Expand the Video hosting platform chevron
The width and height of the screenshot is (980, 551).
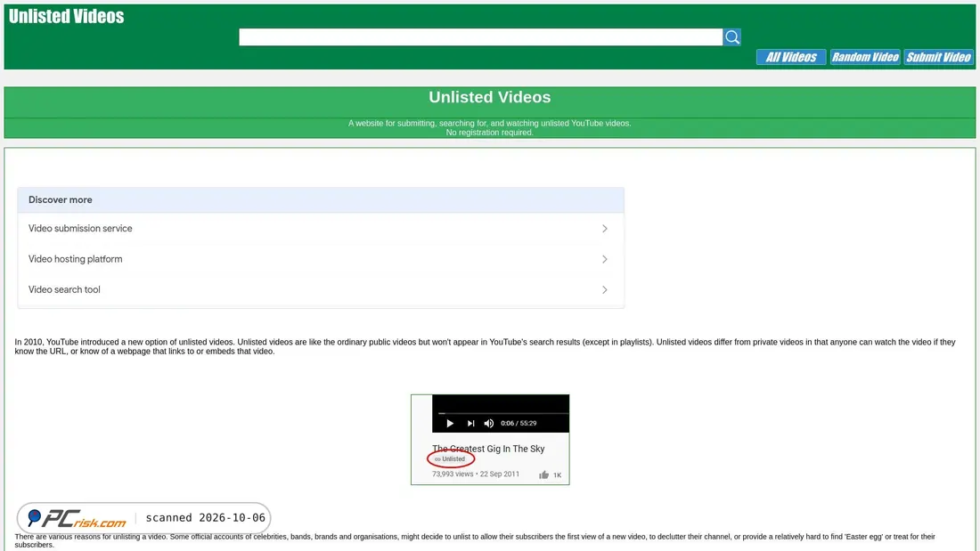(x=604, y=259)
